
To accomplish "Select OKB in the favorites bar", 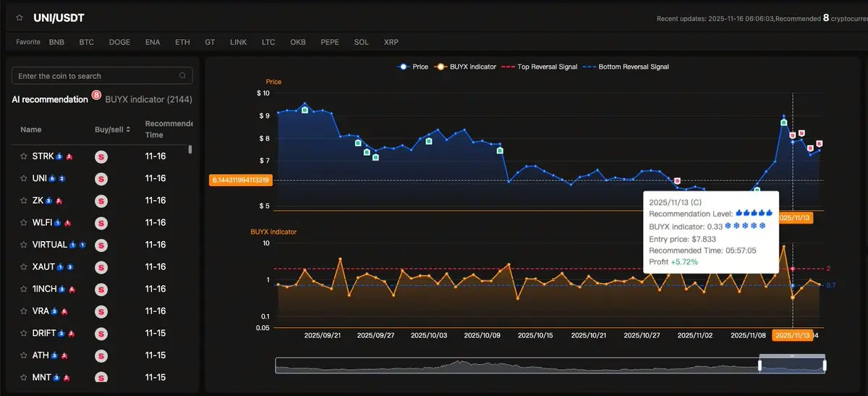I will [x=298, y=42].
